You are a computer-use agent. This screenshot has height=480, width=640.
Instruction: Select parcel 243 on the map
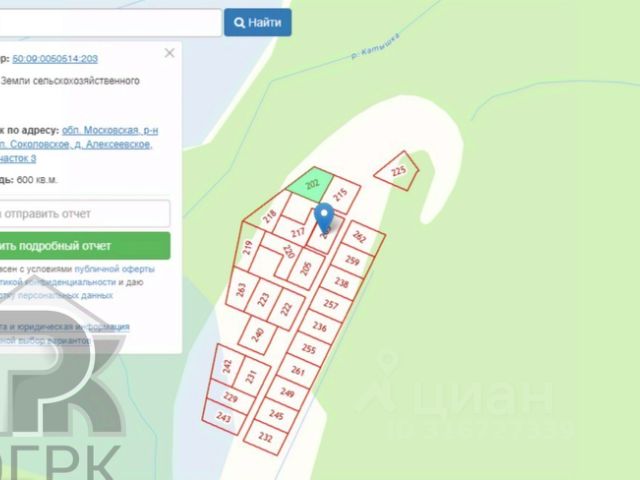[x=224, y=417]
